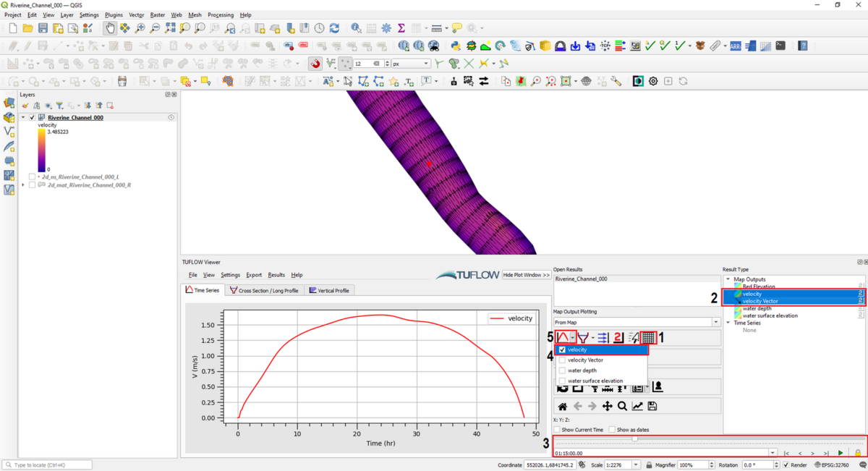Click the Identify Features tool icon
The width and height of the screenshot is (868, 471).
point(356,28)
